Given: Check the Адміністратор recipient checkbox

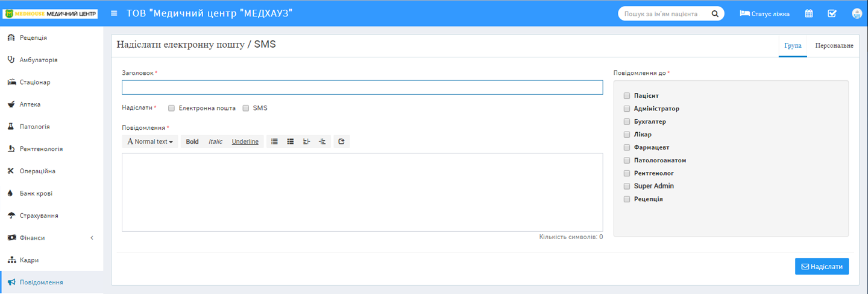Looking at the screenshot, I should (627, 109).
